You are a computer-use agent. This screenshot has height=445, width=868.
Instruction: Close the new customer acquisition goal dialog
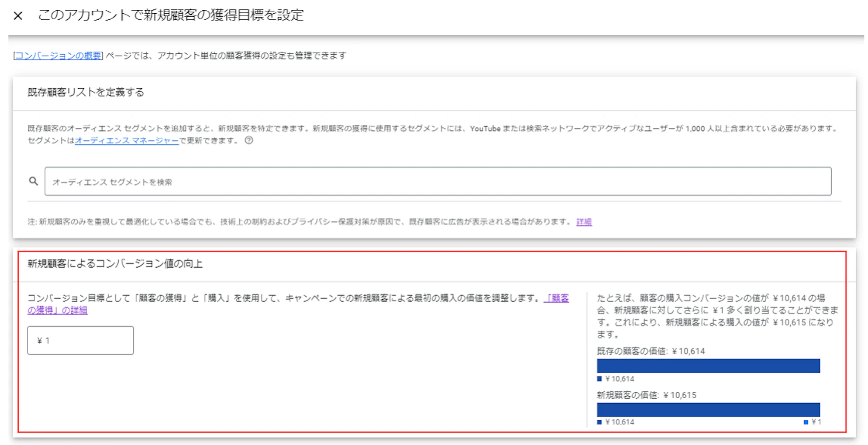(x=18, y=16)
